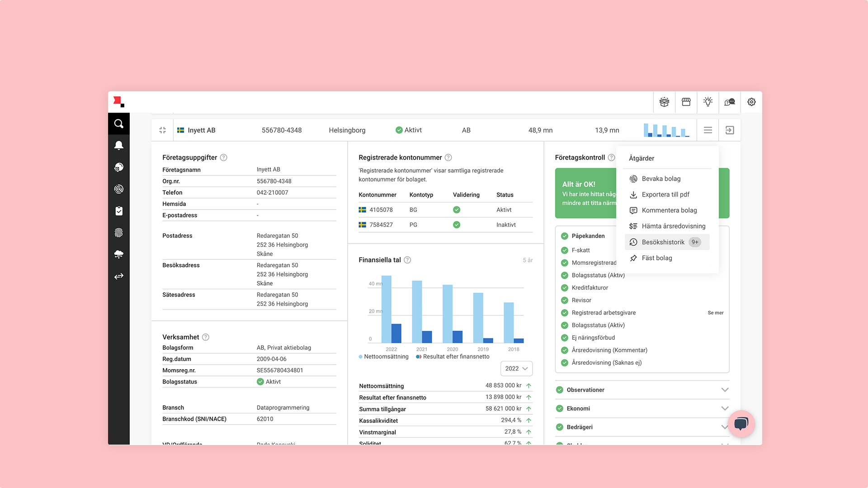
Task: Select Kommentera bolag menu entry
Action: (667, 210)
